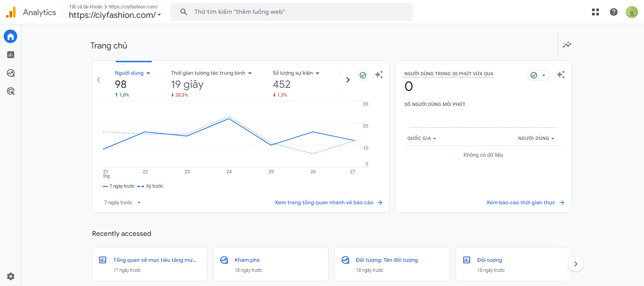The height and width of the screenshot is (286, 644).
Task: Open the user account avatar
Action: tap(632, 12)
